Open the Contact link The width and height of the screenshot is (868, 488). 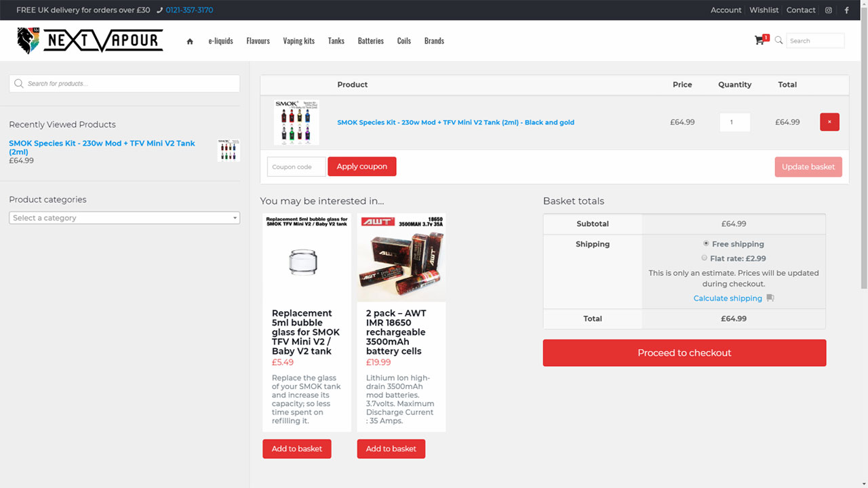(801, 10)
